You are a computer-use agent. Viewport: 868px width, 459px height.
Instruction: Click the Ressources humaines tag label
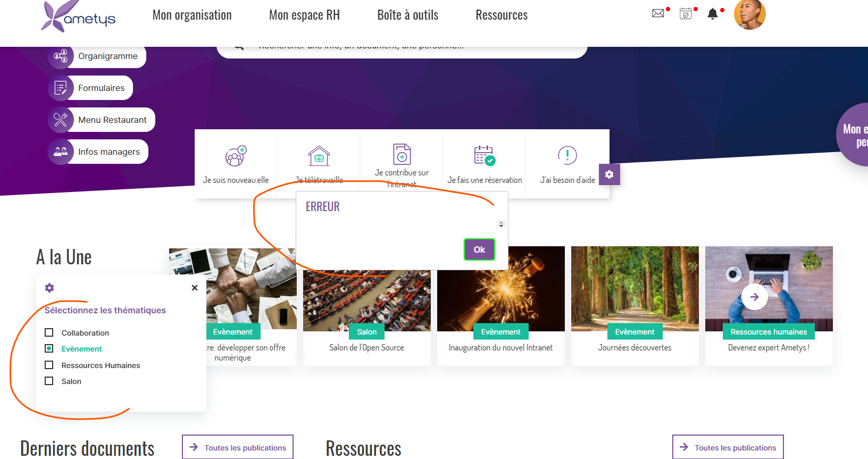[x=769, y=331]
